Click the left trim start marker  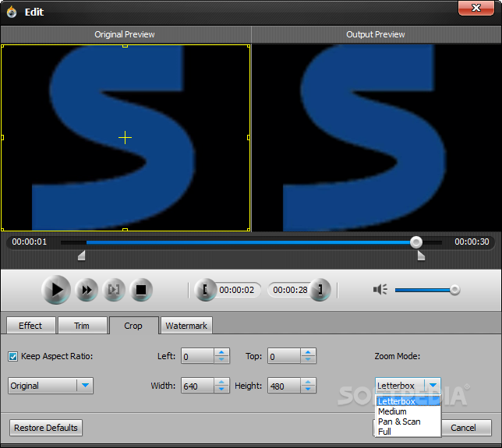click(x=82, y=256)
